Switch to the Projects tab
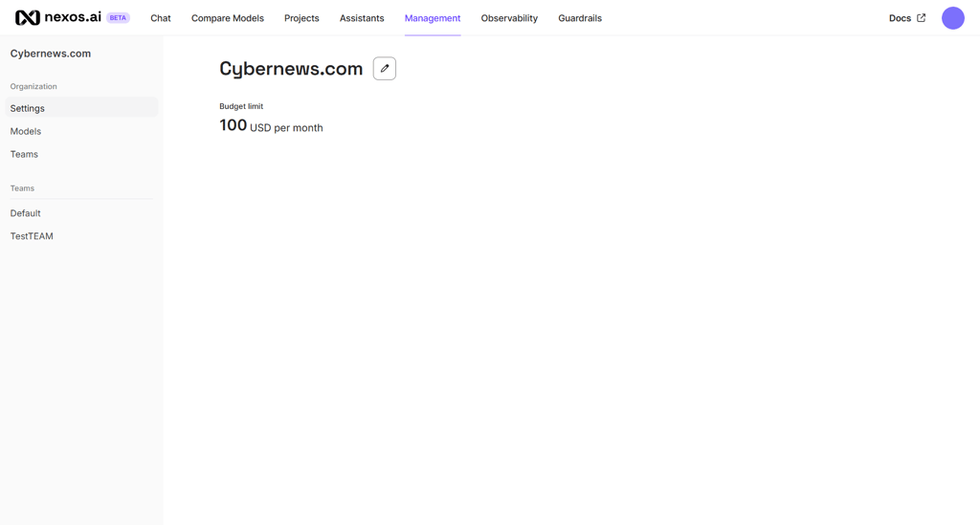This screenshot has height=525, width=980. [301, 18]
